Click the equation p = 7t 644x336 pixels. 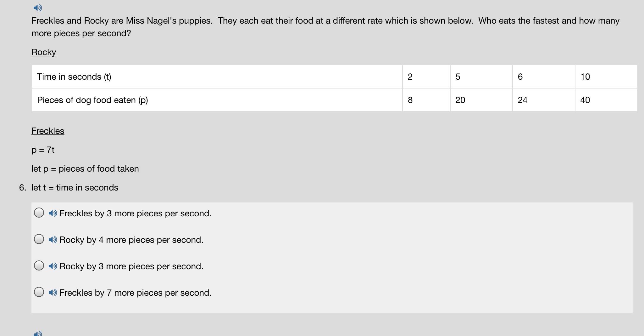click(x=43, y=150)
